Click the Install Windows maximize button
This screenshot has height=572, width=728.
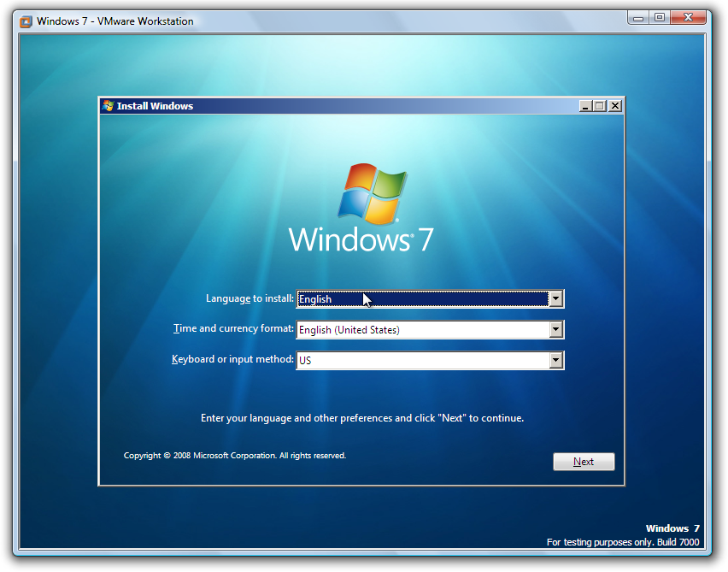600,106
